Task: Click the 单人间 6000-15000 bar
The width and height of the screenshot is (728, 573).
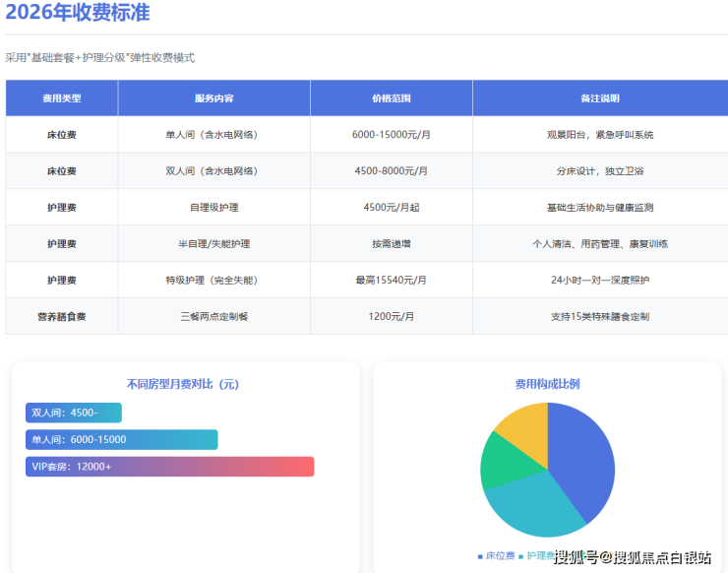Action: point(121,439)
